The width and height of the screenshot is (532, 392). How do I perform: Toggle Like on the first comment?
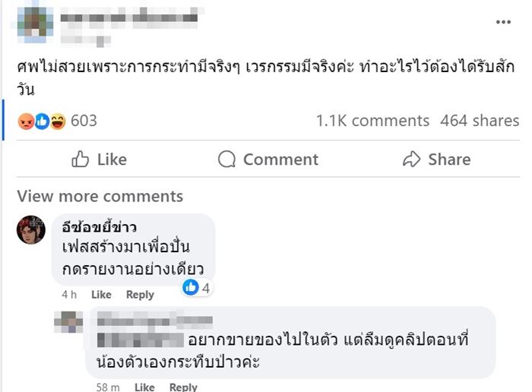101,295
